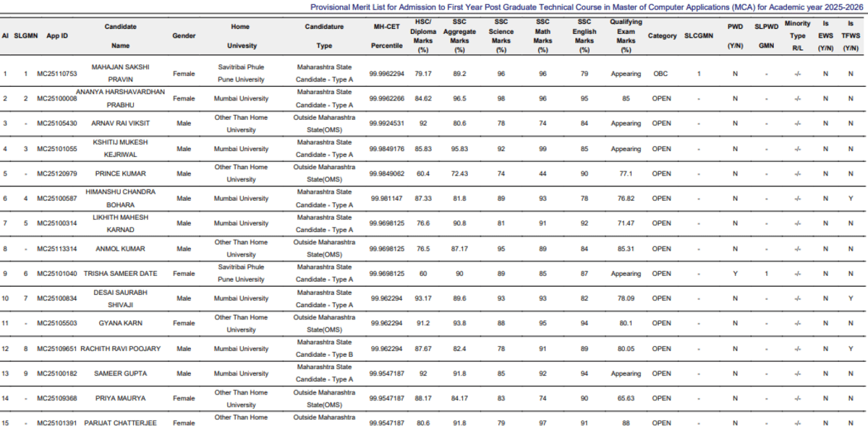Select App ID MC25100314
This screenshot has height=427, width=868.
tap(57, 223)
